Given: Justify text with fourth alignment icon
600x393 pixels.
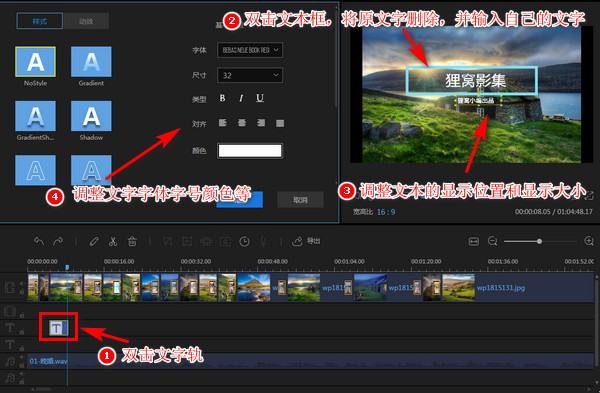Looking at the screenshot, I should [280, 123].
